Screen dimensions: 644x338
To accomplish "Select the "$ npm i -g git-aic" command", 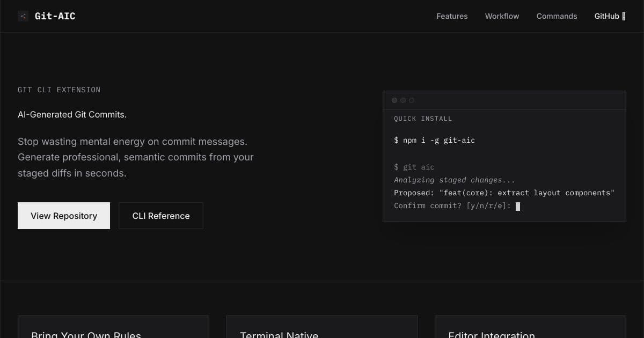I will [434, 140].
